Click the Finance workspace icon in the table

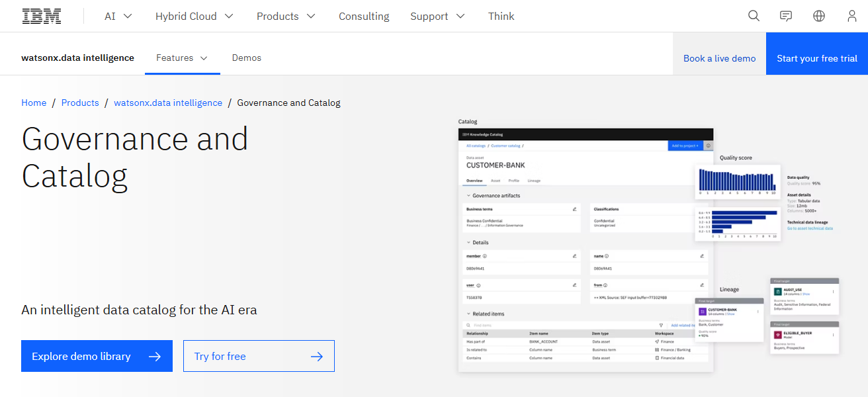(x=657, y=341)
